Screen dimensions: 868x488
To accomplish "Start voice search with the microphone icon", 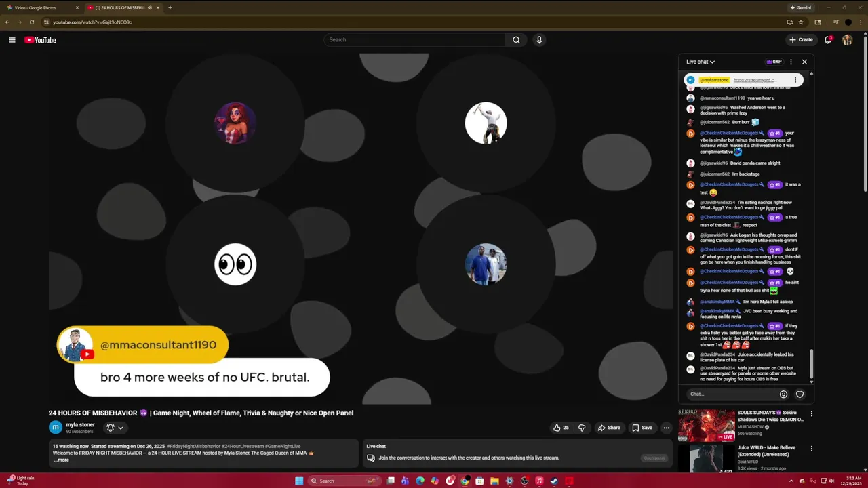I will (x=539, y=40).
